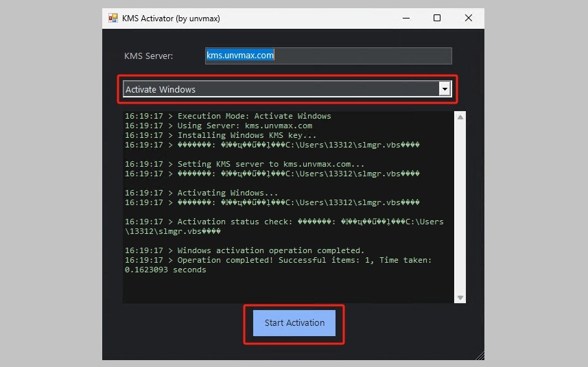The width and height of the screenshot is (588, 367).
Task: Click the KMS Server address input field
Action: (329, 56)
